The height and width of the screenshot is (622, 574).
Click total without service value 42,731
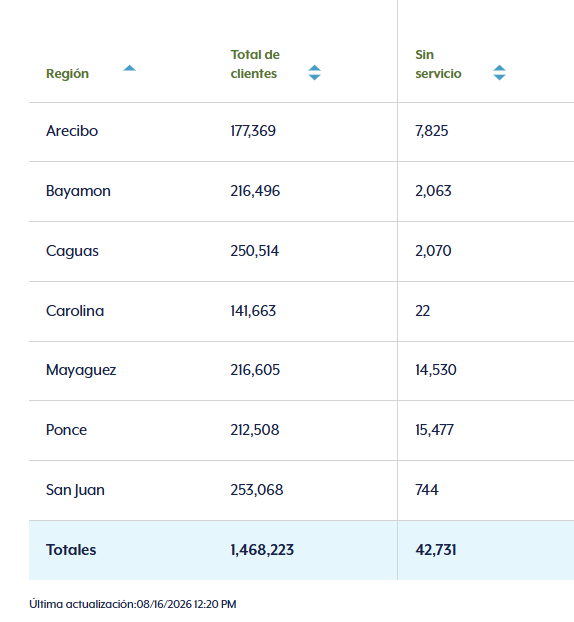point(436,550)
